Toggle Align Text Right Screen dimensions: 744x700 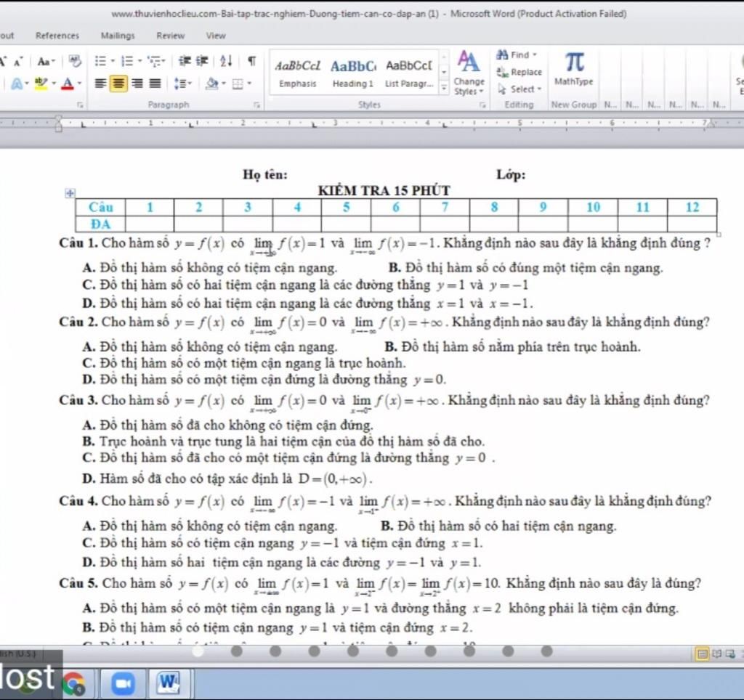click(x=137, y=84)
